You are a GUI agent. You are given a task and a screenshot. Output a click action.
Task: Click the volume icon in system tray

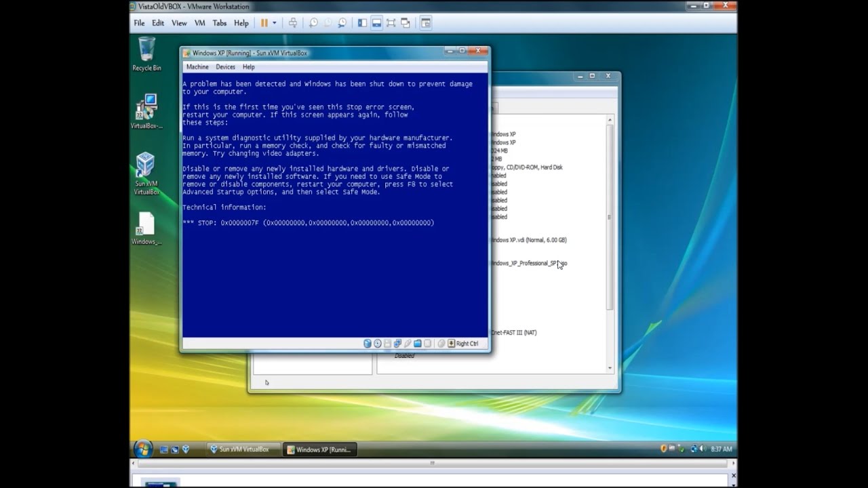click(x=703, y=449)
